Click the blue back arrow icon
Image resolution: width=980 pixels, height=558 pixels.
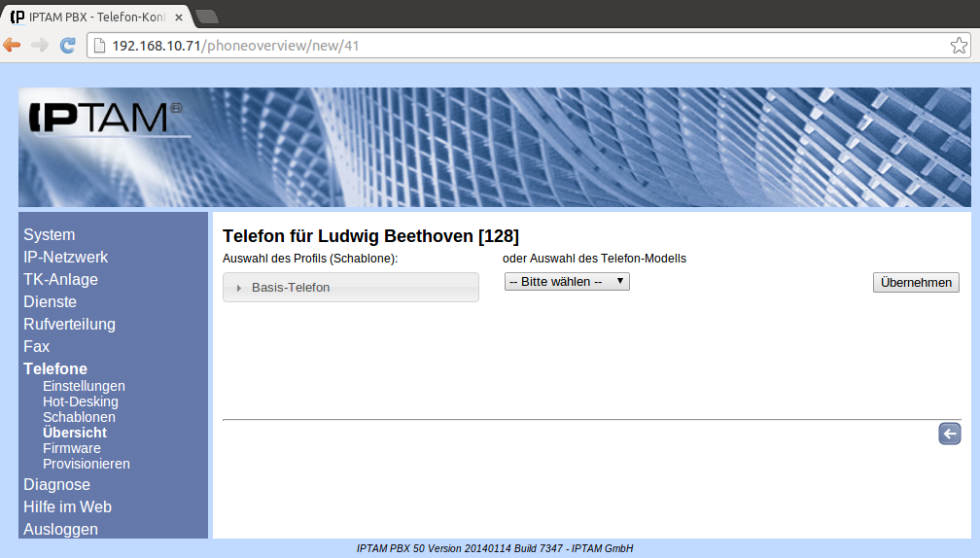click(x=949, y=434)
